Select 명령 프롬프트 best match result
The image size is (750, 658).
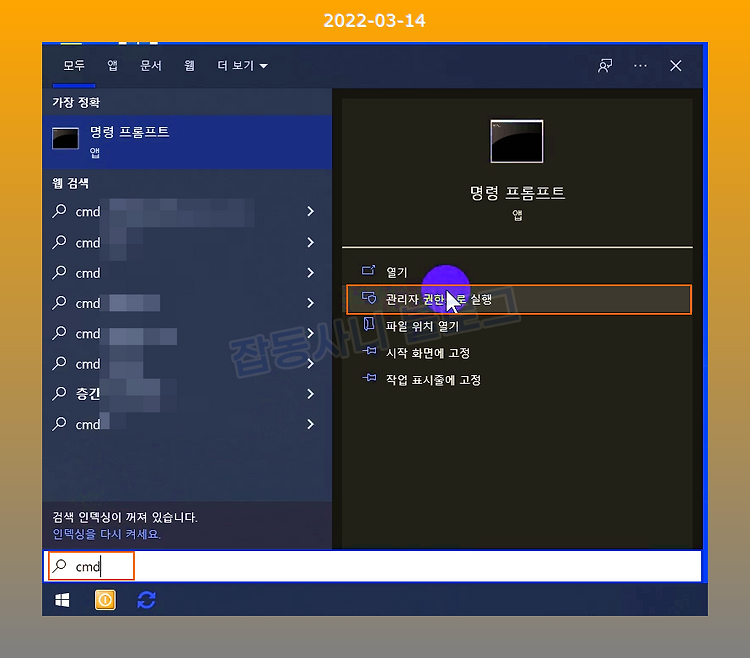(187, 142)
